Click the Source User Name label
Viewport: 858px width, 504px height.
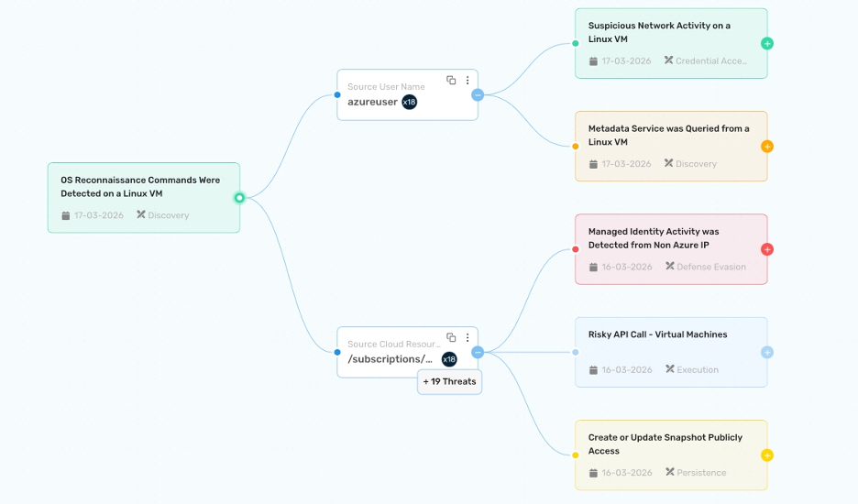pos(386,86)
